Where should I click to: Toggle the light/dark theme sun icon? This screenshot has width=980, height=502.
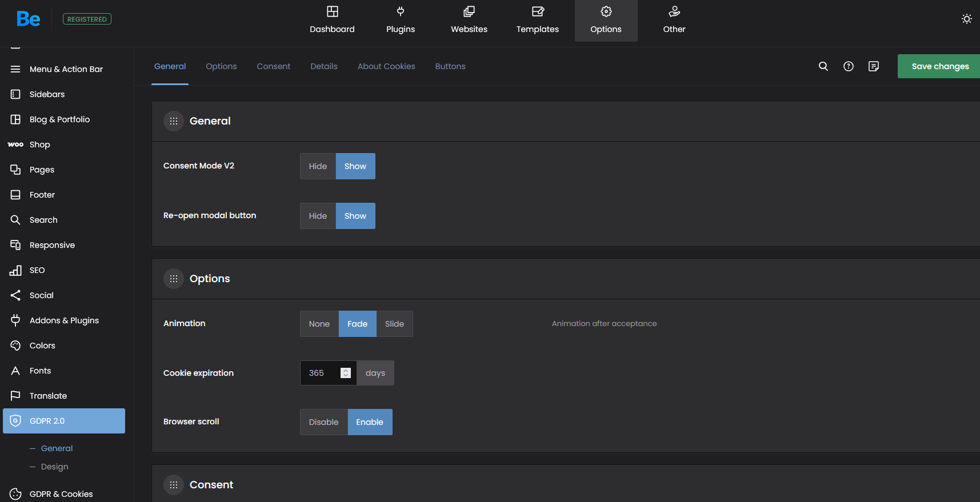pyautogui.click(x=966, y=19)
